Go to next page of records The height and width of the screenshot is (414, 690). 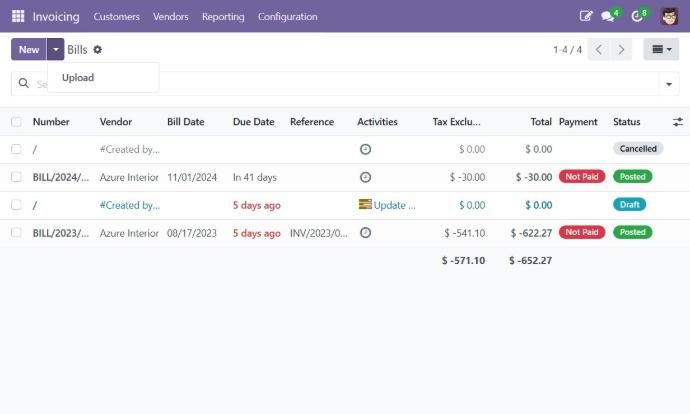click(622, 50)
